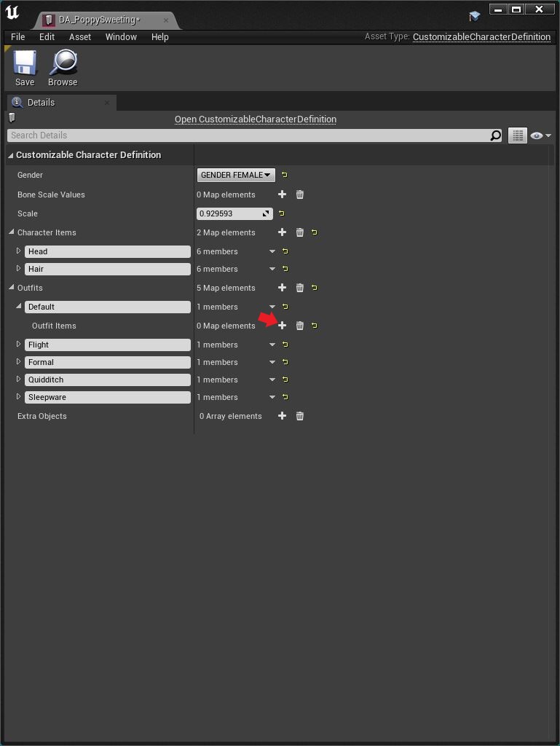Viewport: 560px width, 746px height.
Task: Reset Outfits to default
Action: click(315, 287)
